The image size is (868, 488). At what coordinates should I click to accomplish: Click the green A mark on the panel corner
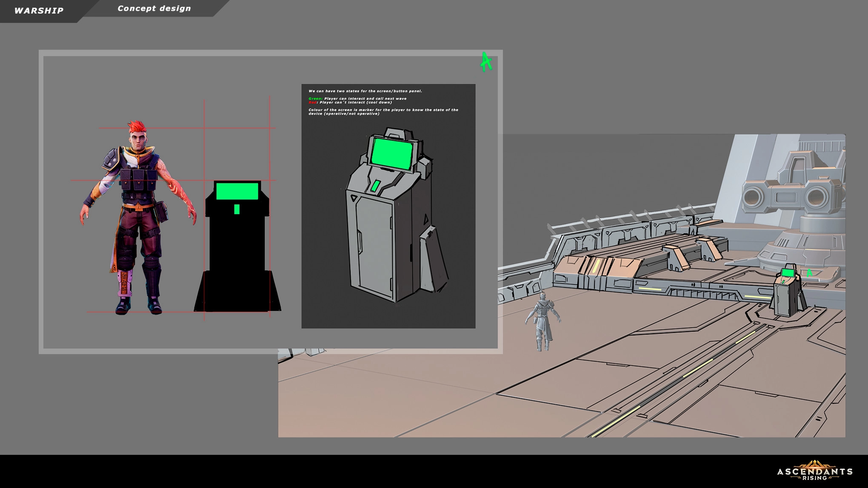(x=486, y=62)
